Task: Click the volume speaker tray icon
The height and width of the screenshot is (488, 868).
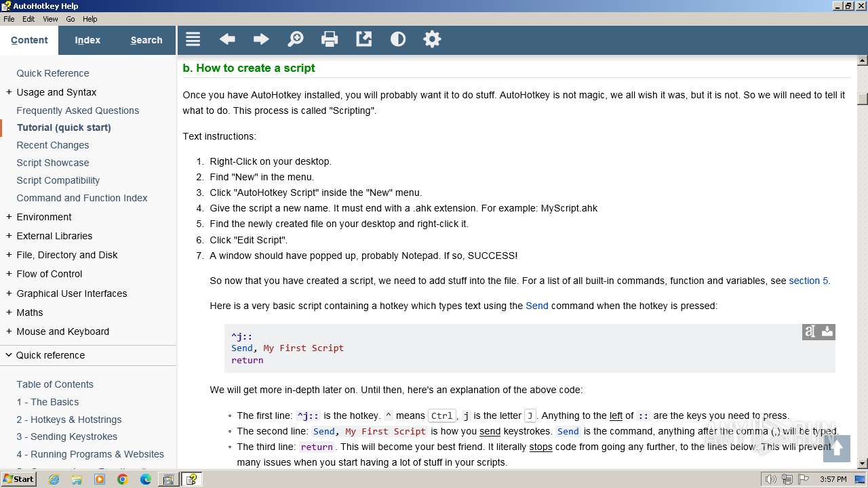Action: (770, 479)
